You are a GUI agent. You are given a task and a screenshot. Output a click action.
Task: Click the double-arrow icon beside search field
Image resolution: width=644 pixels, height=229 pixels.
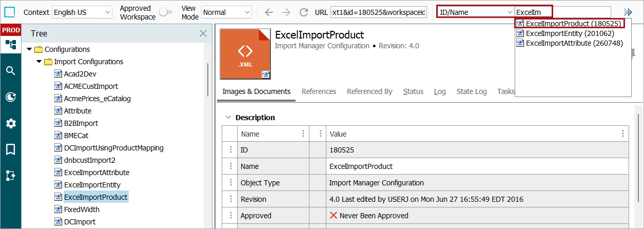(628, 12)
